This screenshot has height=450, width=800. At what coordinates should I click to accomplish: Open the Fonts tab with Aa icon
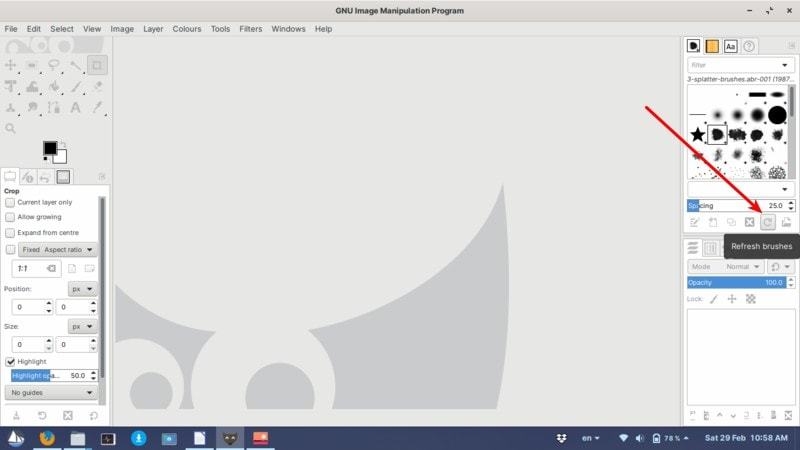[x=730, y=46]
